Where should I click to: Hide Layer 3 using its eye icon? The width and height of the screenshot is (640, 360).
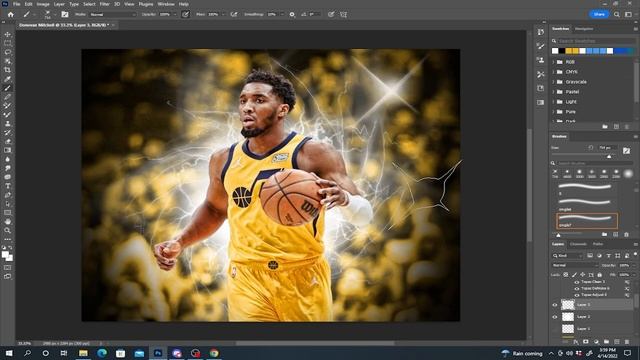555,305
